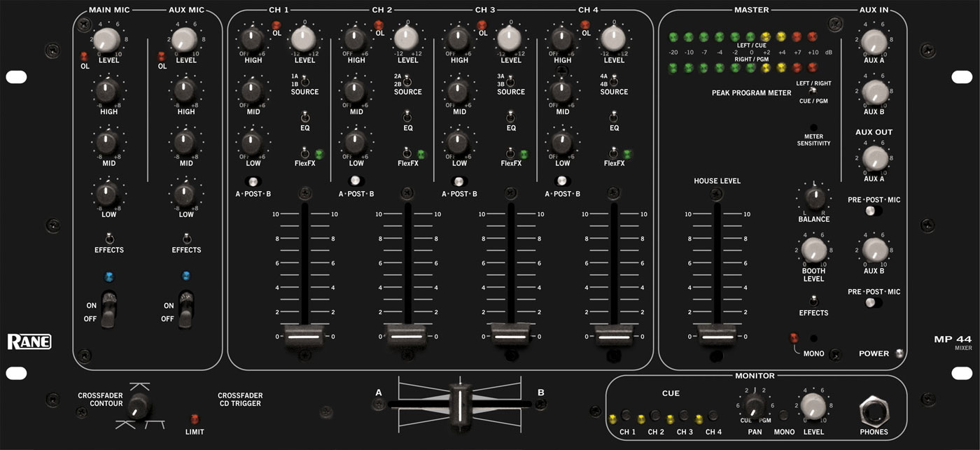
Task: Click the CH 1 HIGH knob
Action: click(252, 38)
